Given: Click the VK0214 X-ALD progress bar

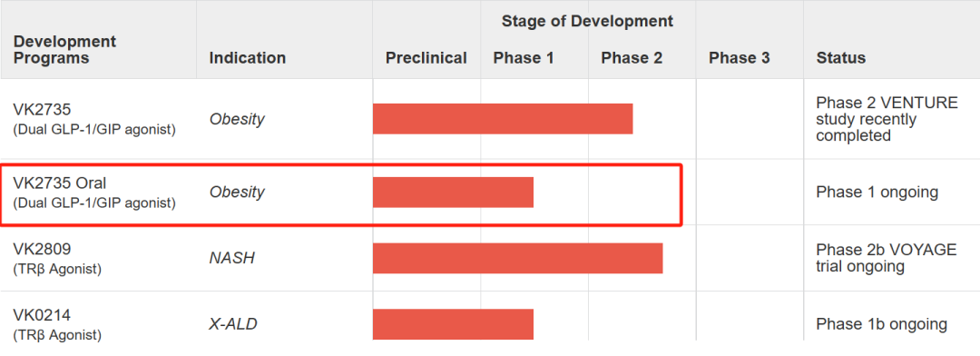Looking at the screenshot, I should click(x=453, y=324).
